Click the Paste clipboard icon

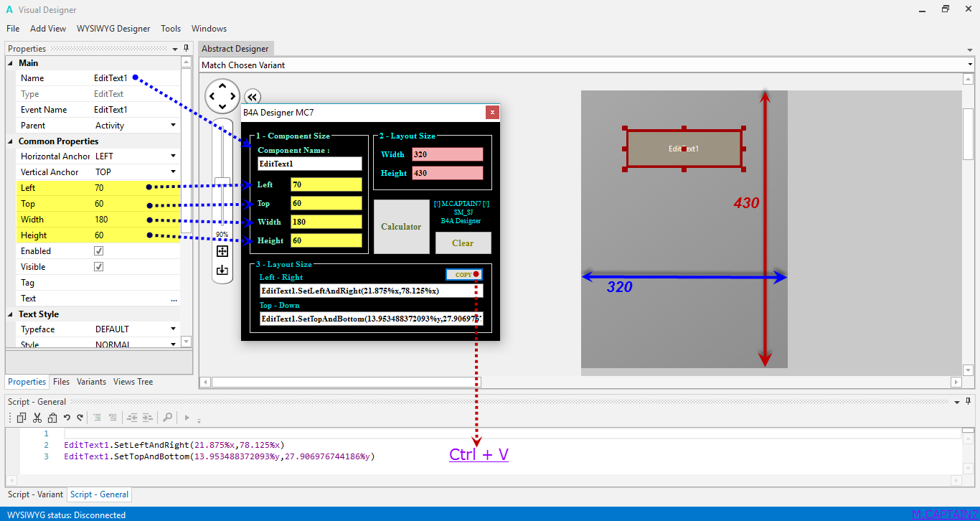coord(52,418)
